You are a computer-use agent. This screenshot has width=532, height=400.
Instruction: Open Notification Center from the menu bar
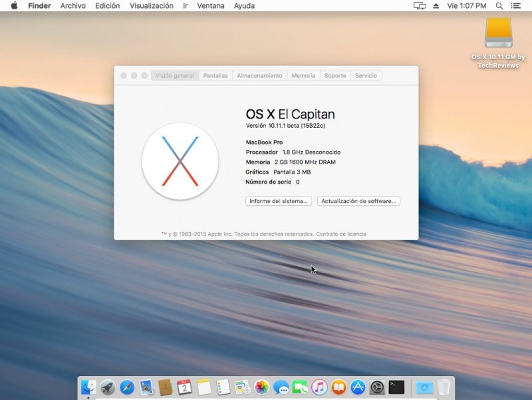[516, 6]
